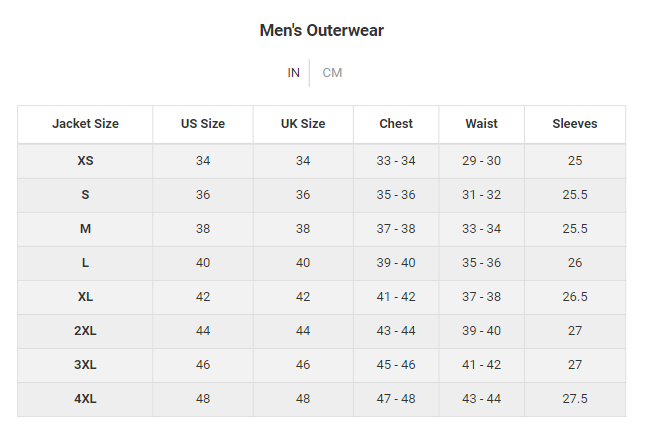Screen dimensions: 646x433
Task: Click waist value 29 - 30
Action: click(481, 161)
